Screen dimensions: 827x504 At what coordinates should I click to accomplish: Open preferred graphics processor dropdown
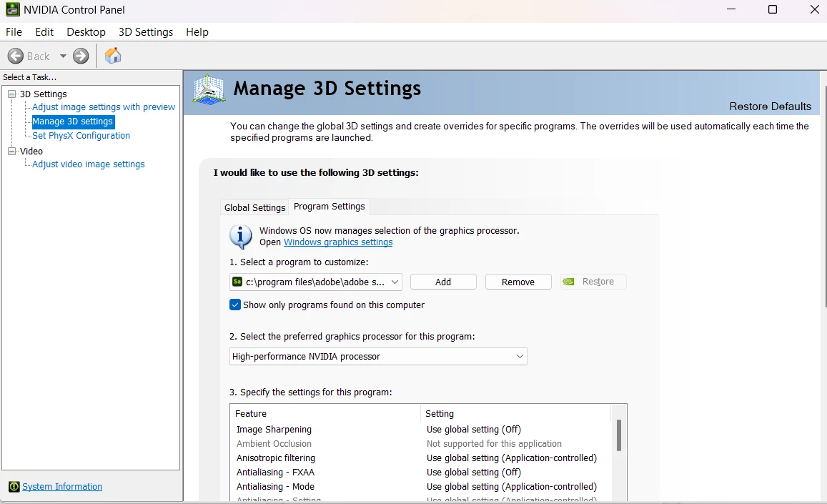click(378, 356)
